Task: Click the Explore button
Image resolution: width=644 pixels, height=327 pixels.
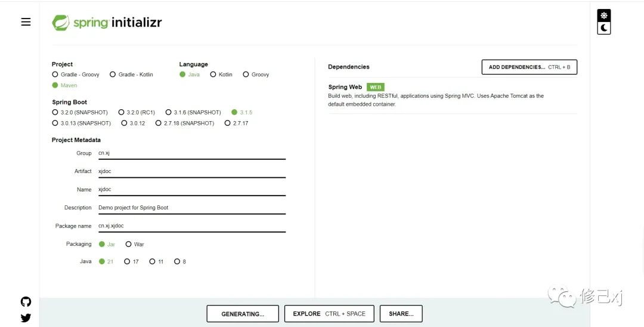Action: click(x=329, y=314)
